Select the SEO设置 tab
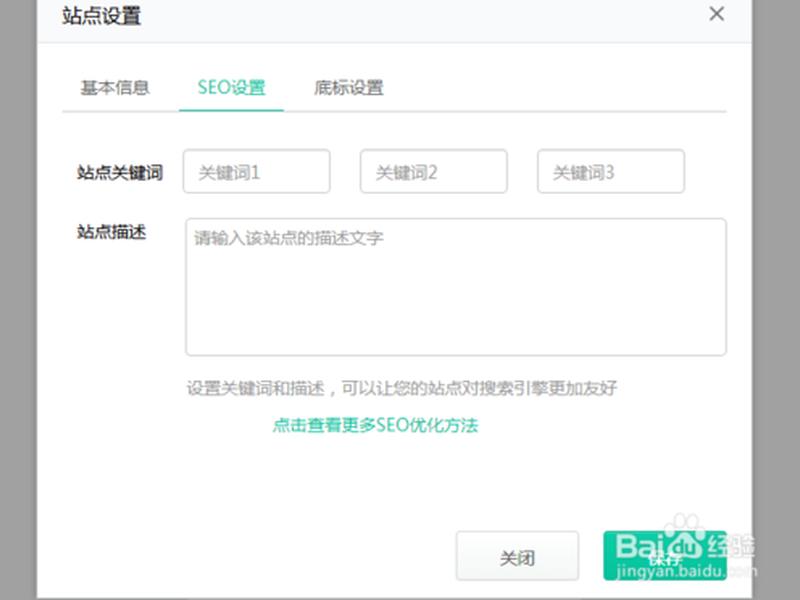 click(x=231, y=88)
